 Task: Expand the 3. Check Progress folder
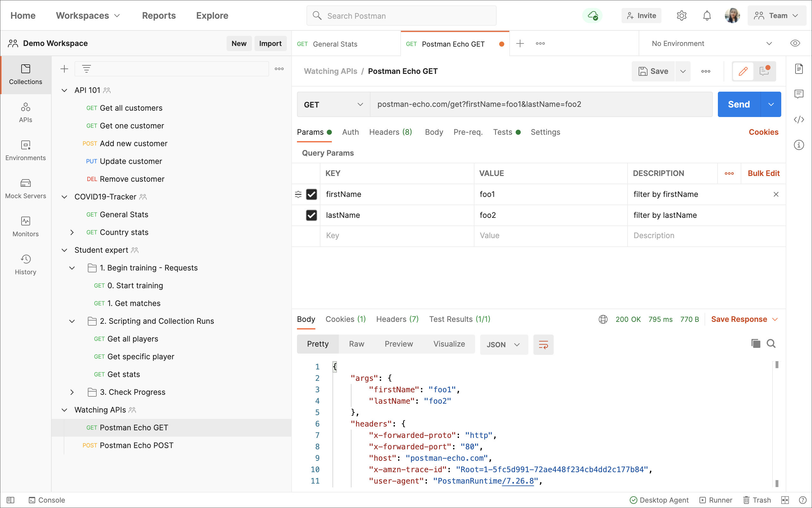point(71,392)
